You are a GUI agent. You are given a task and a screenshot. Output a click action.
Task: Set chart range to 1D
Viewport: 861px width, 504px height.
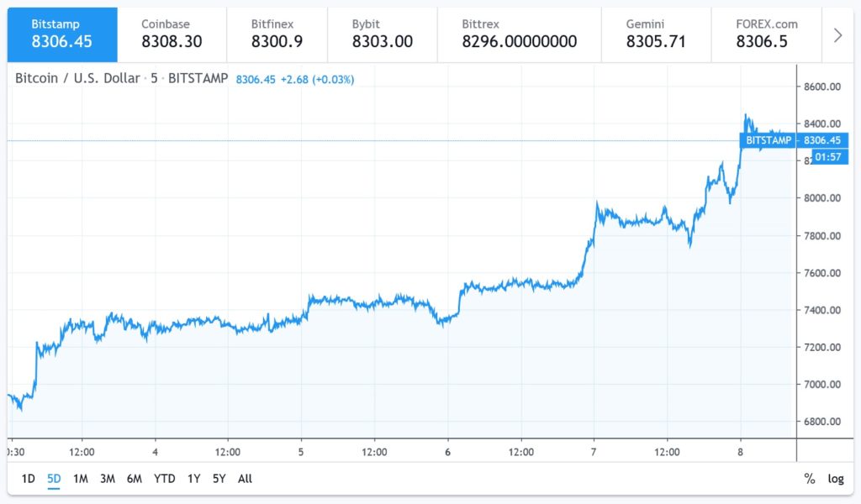tap(28, 479)
